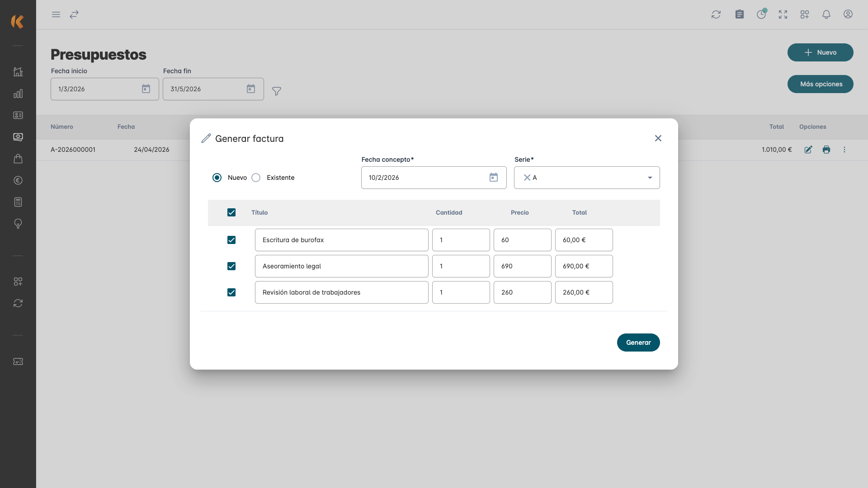
Task: Click the edit icon in Opciones column
Action: point(808,150)
